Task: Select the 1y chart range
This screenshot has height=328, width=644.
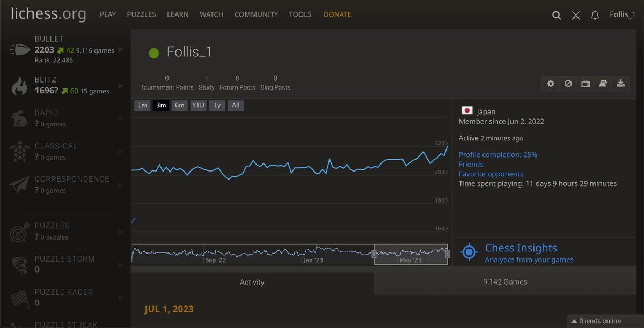Action: tap(217, 106)
